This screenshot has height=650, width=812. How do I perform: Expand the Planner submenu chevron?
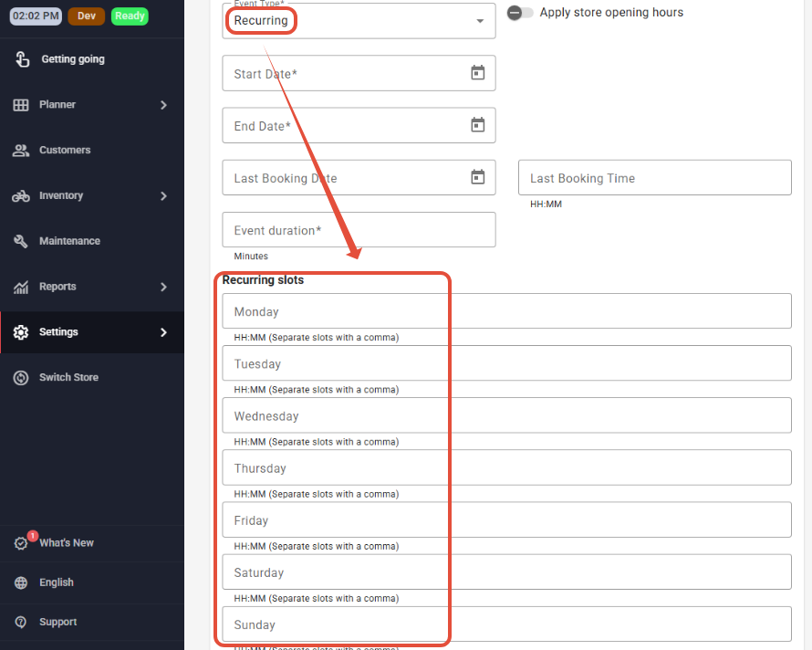(163, 105)
